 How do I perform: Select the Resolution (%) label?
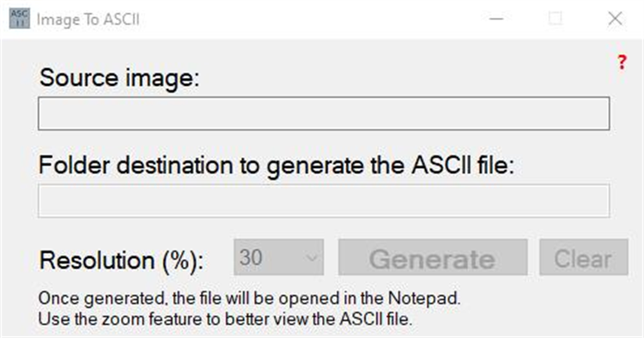122,261
